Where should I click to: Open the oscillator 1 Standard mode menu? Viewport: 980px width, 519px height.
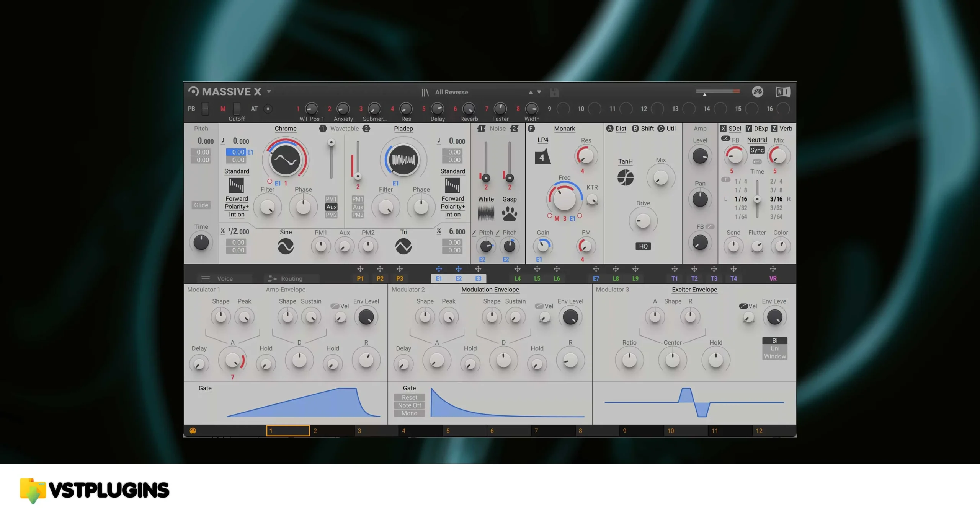[x=237, y=171]
